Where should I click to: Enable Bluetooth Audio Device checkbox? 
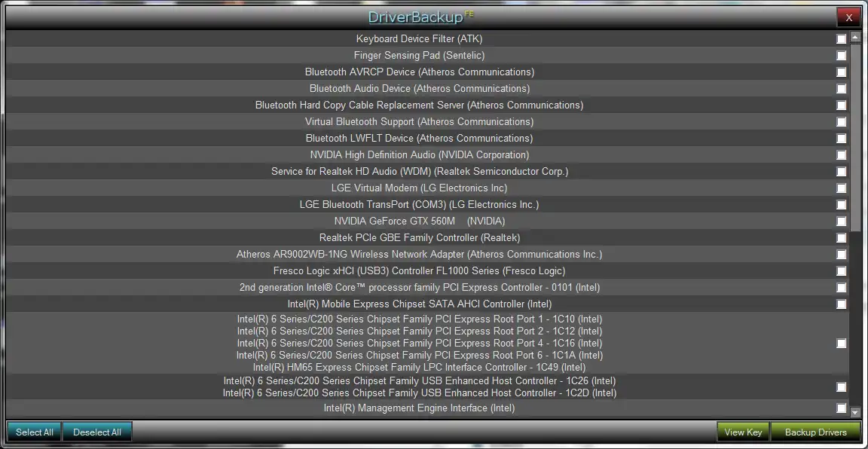[842, 89]
